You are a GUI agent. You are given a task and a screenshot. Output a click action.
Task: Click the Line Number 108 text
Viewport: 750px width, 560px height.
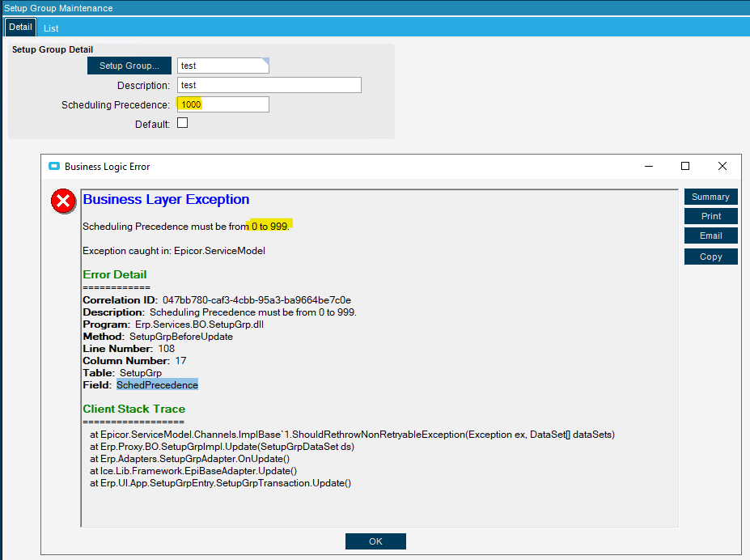click(129, 349)
